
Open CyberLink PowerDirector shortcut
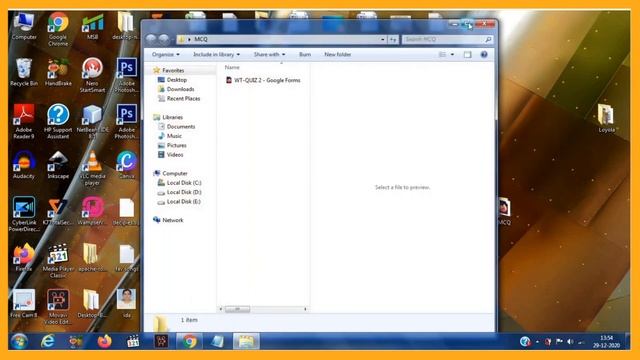point(24,214)
